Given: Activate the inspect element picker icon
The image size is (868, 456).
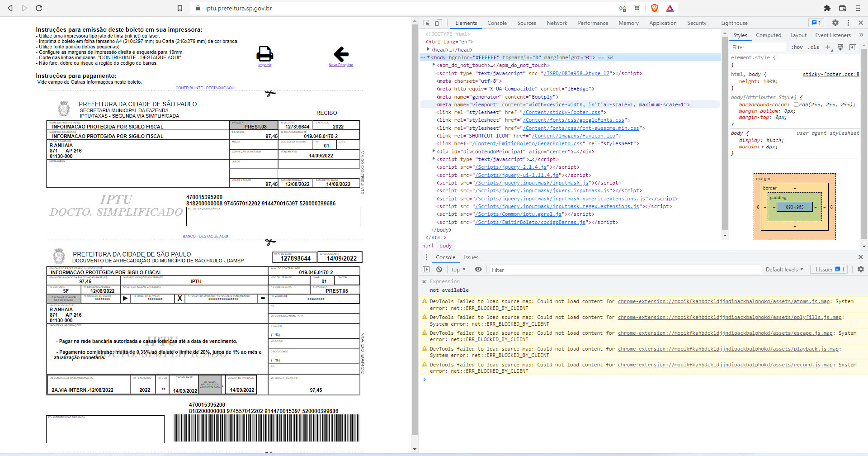Looking at the screenshot, I should click(426, 23).
